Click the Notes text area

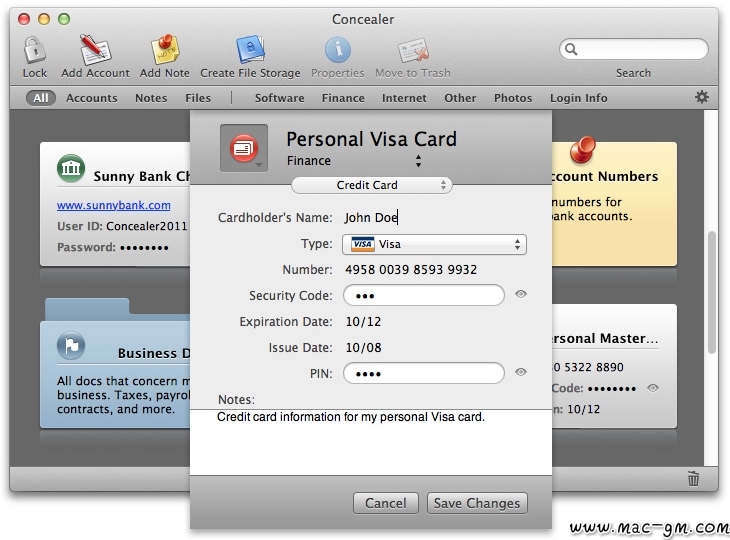point(371,442)
